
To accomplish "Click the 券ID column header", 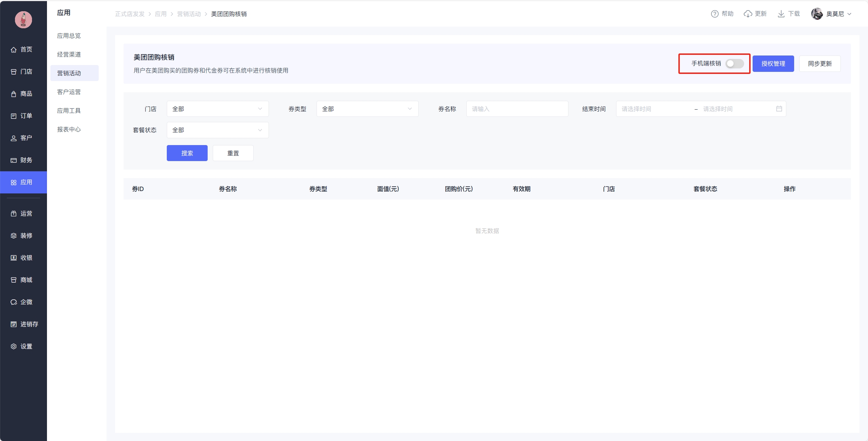I will click(x=138, y=189).
